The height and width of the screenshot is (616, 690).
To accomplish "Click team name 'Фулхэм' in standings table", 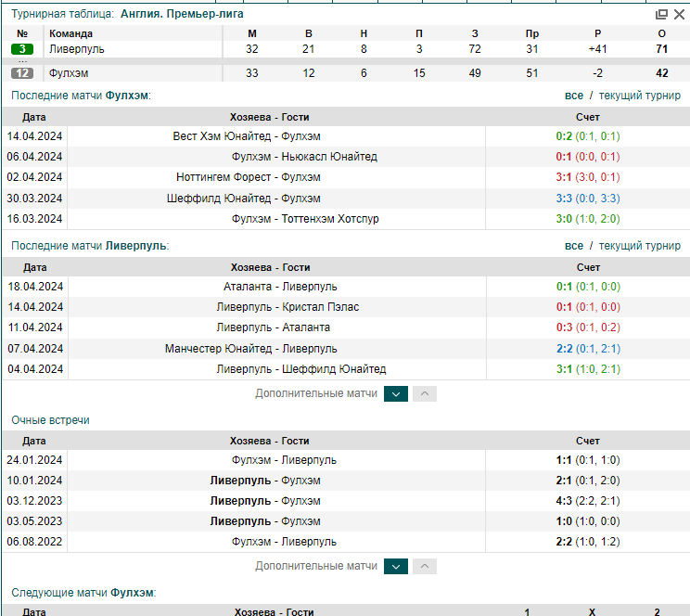I will 69,73.
